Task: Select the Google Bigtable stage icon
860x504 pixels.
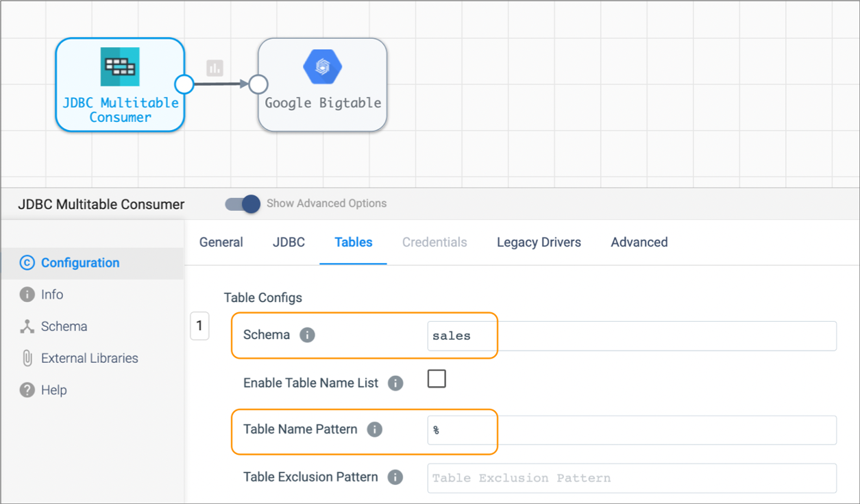Action: click(323, 66)
